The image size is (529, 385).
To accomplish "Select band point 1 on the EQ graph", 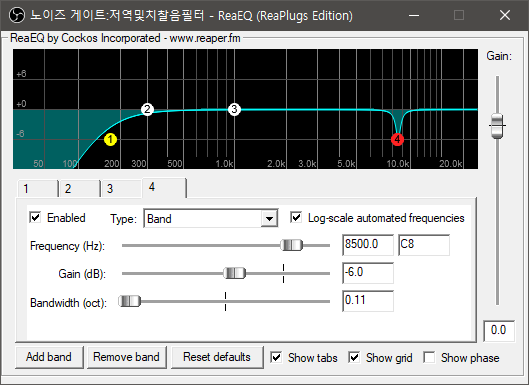I will click(x=110, y=139).
